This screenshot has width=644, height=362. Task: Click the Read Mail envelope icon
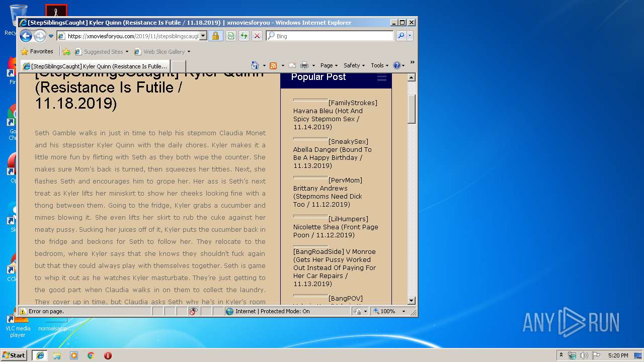(292, 65)
